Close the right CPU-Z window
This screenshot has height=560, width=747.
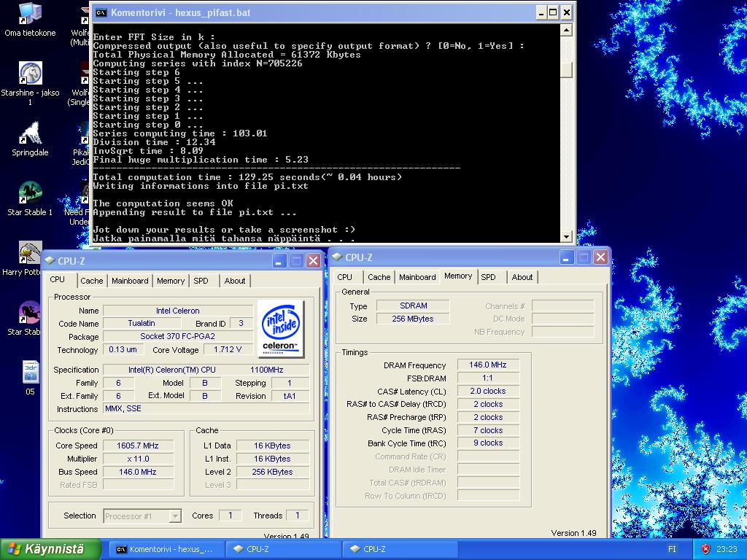(x=601, y=257)
